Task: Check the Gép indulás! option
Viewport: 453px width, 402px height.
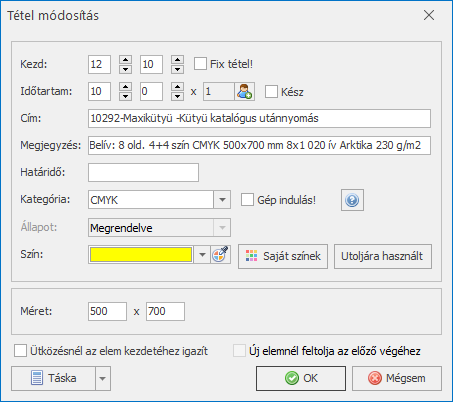Action: click(x=247, y=200)
